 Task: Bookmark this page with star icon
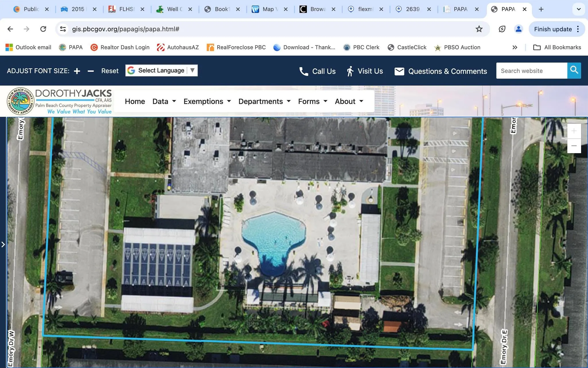[x=479, y=29]
